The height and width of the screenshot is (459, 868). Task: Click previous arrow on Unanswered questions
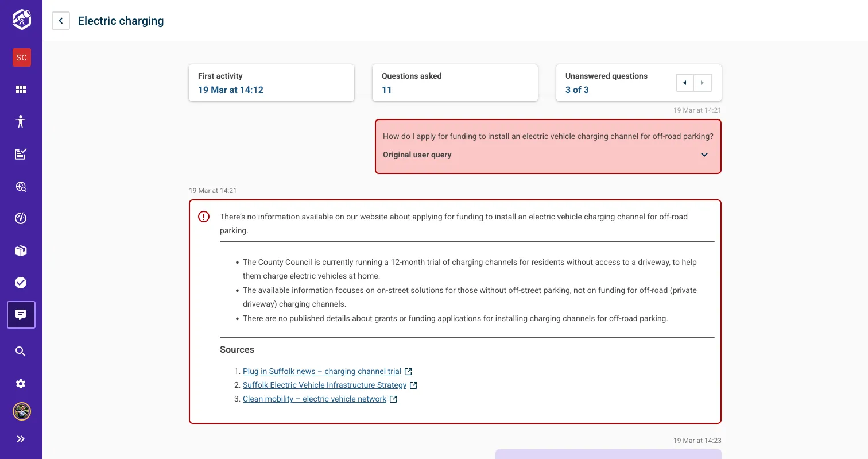click(x=684, y=83)
